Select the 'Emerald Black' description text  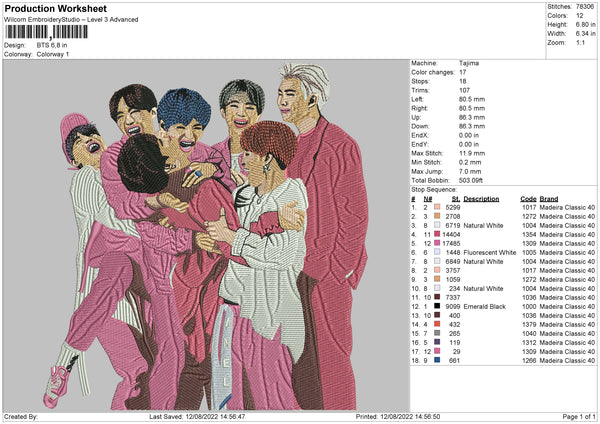[484, 307]
